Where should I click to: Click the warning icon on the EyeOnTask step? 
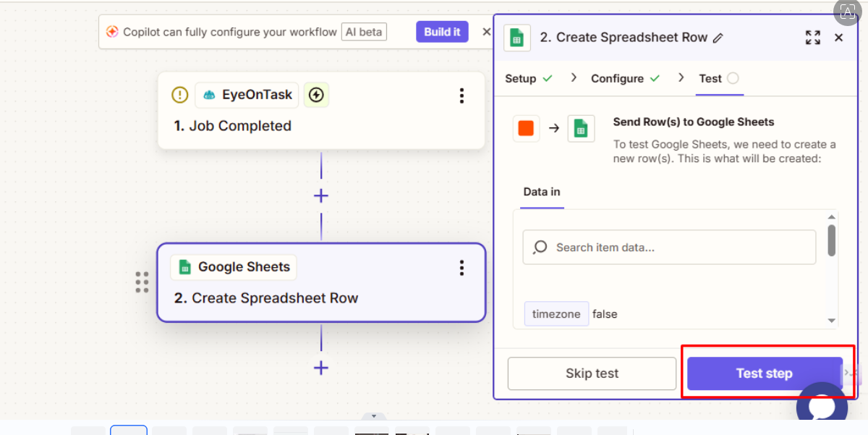pos(179,95)
